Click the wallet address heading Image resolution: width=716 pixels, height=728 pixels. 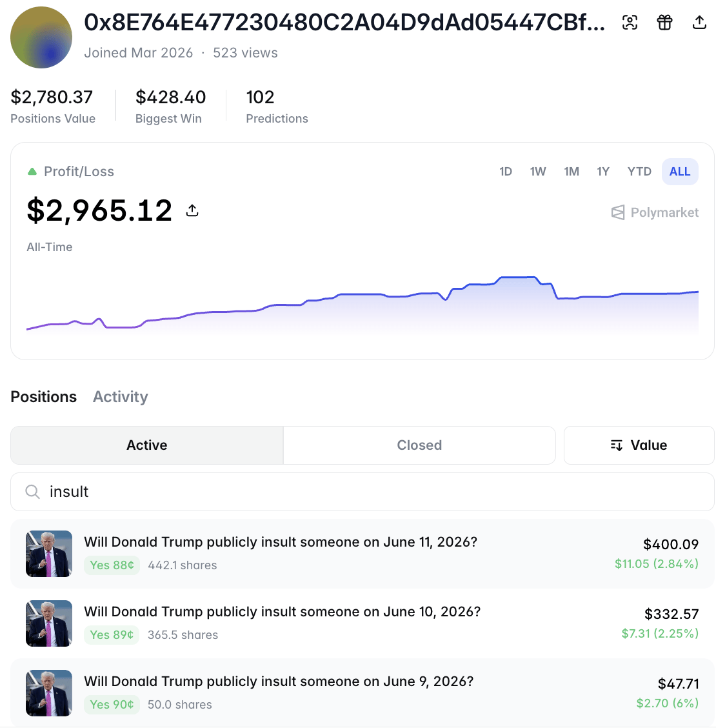click(x=344, y=23)
